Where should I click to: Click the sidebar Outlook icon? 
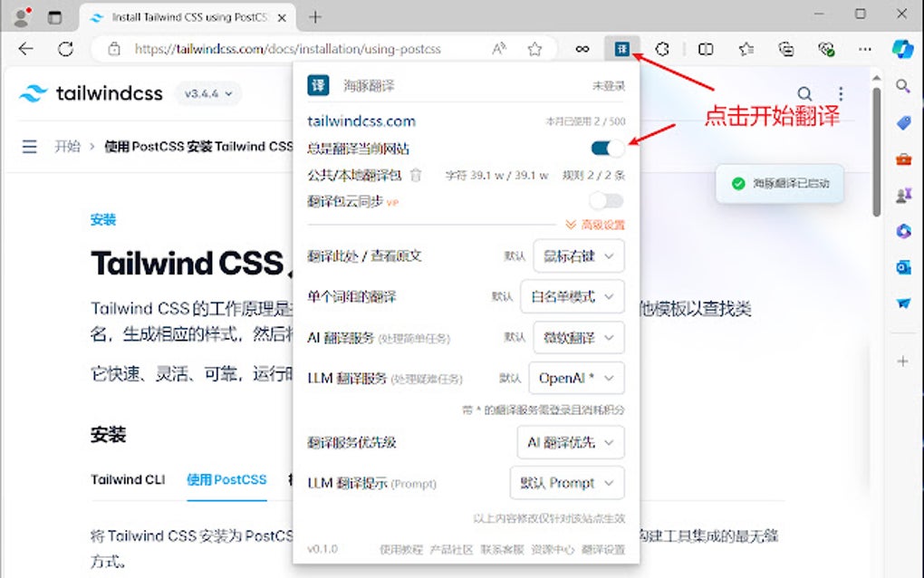pyautogui.click(x=903, y=267)
